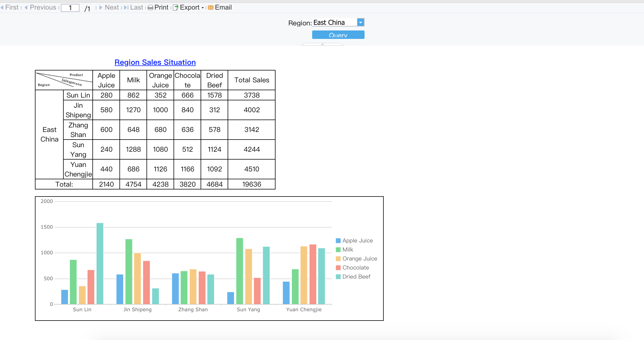The width and height of the screenshot is (644, 340).
Task: Click the Print icon in the toolbar
Action: point(150,7)
